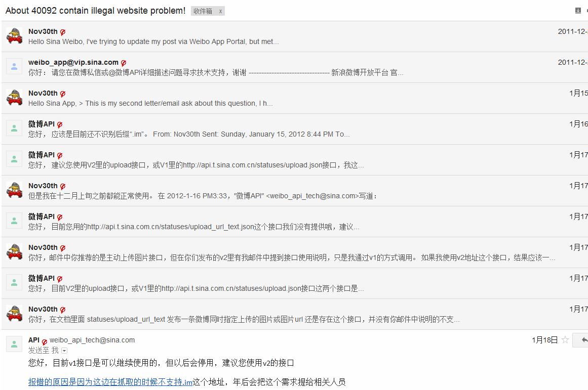Click the download icon at the thread's top right
This screenshot has height=390, width=588.
(x=578, y=11)
